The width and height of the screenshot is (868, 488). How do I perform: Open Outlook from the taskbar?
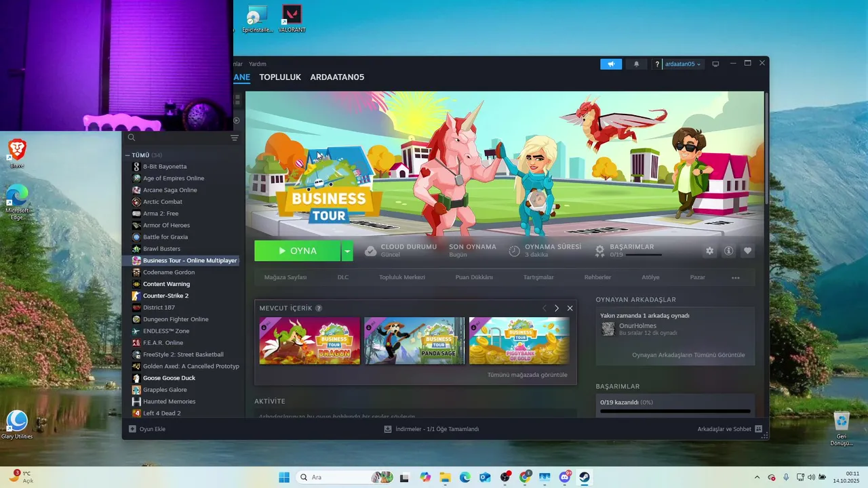(485, 477)
